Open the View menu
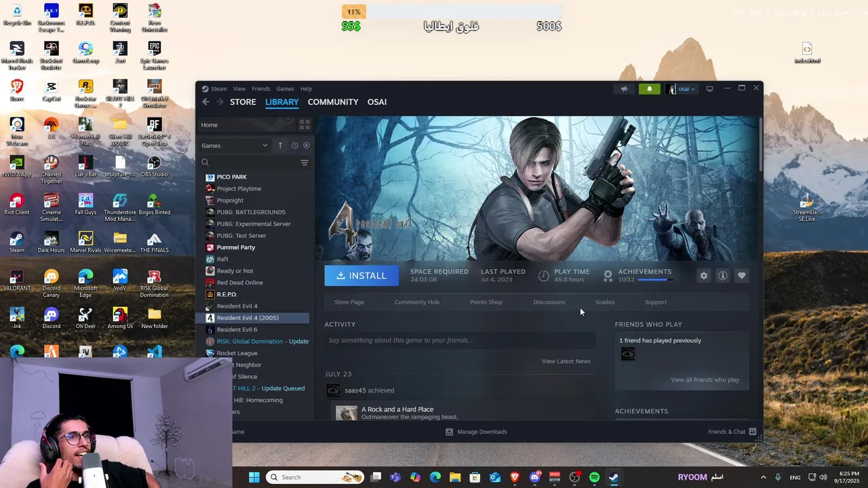Viewport: 868px width, 488px height. coord(239,89)
